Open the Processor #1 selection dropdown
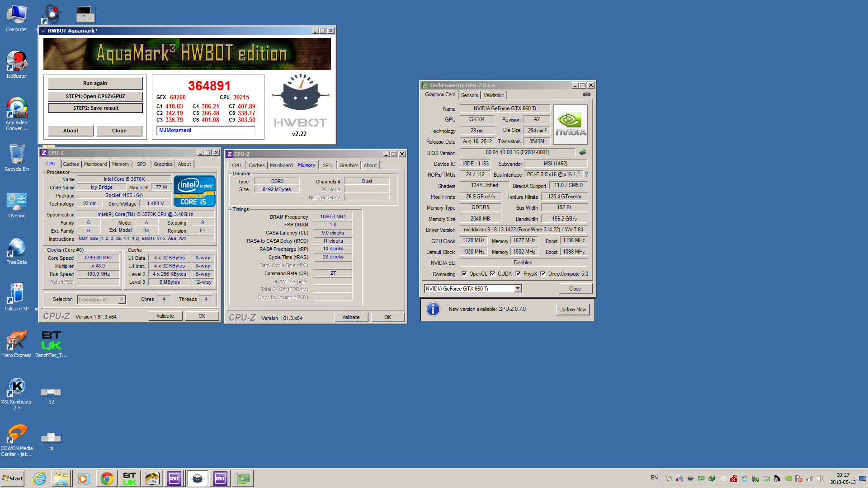Viewport: 868px width, 488px height. [122, 300]
